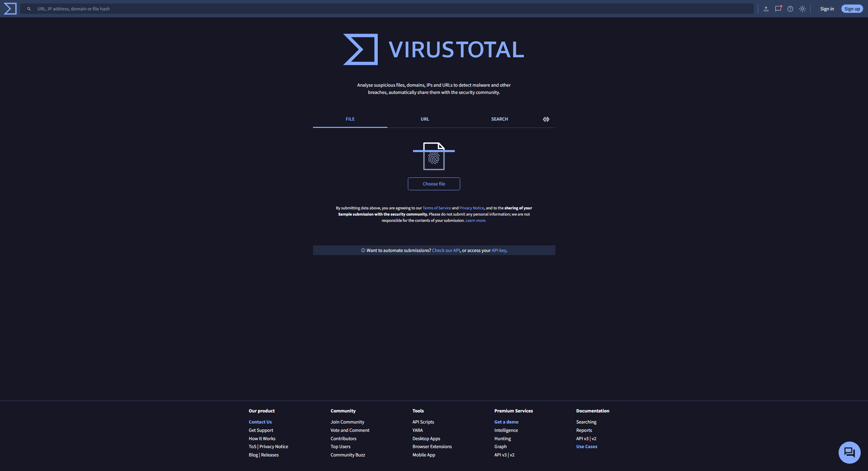Click the Graph link
Screen dimensions: 868x471
(x=500, y=446)
